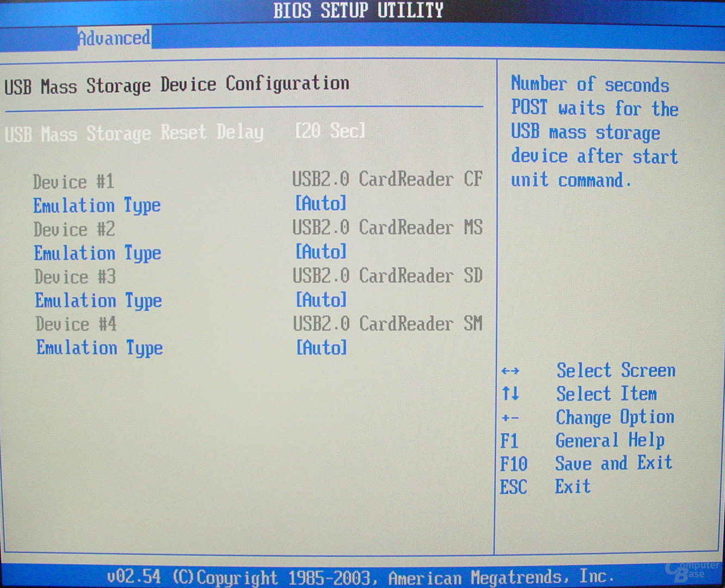The height and width of the screenshot is (588, 725).
Task: Click the Change Option legend text
Action: 615,418
